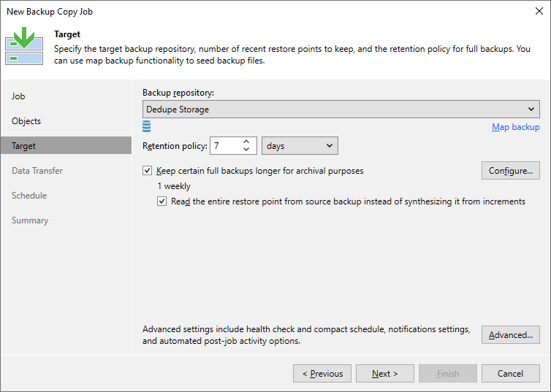Toggle Keep certain full backups checkbox

148,171
